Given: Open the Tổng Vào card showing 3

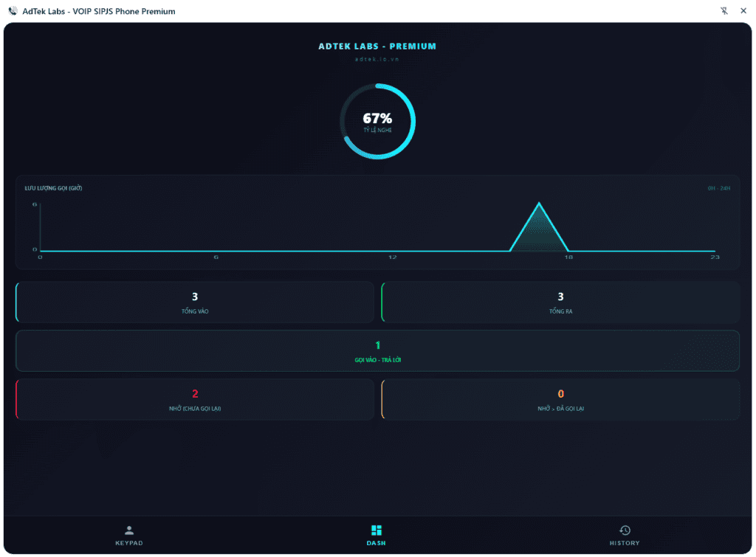Looking at the screenshot, I should coord(195,302).
